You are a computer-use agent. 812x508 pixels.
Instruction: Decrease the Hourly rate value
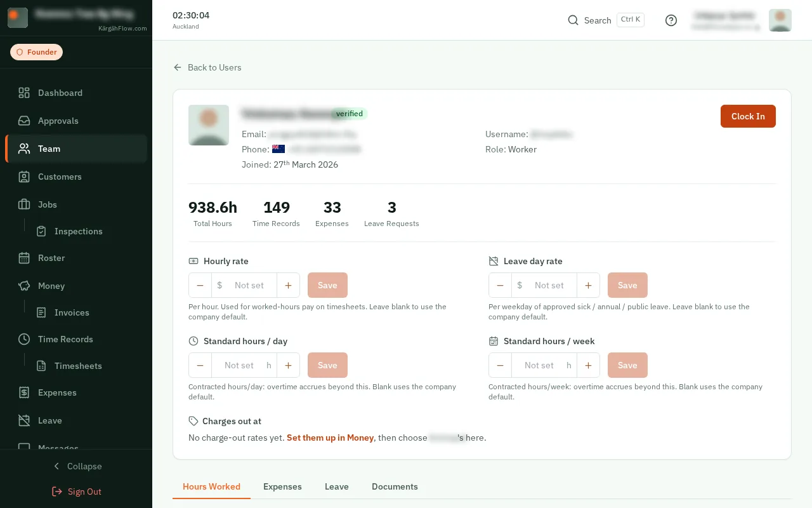point(200,285)
